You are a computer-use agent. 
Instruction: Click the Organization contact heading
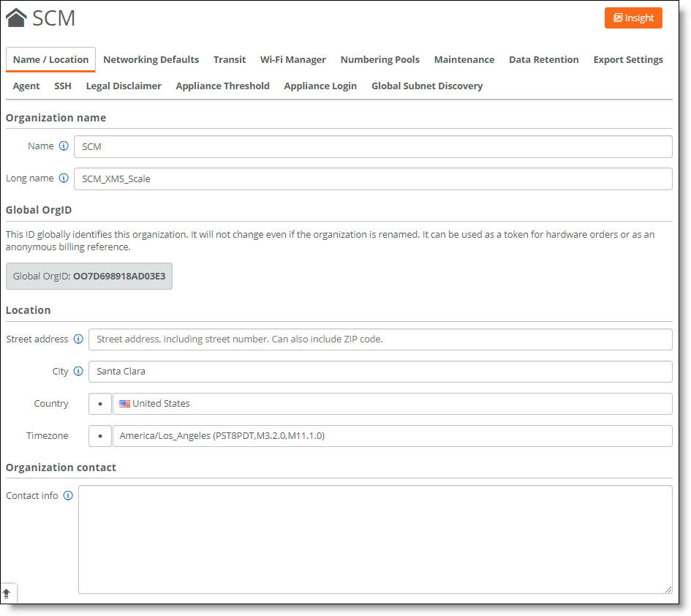pos(61,467)
